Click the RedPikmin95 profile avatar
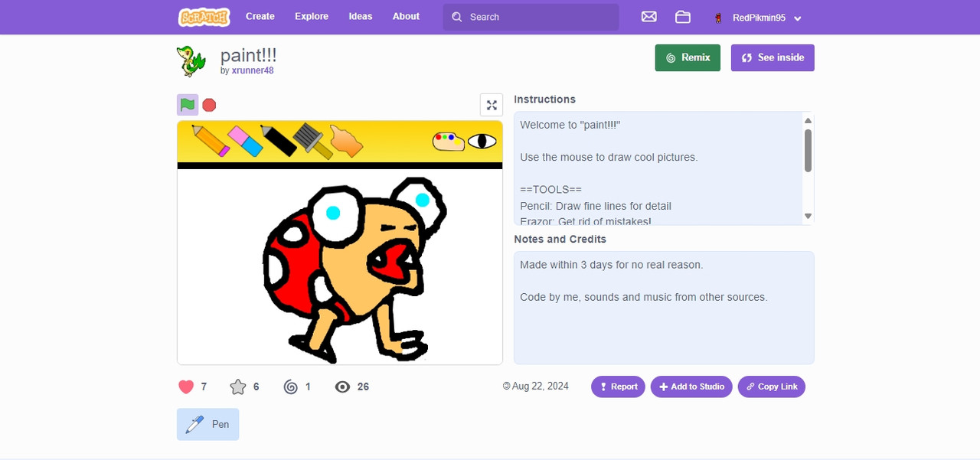 click(x=718, y=18)
